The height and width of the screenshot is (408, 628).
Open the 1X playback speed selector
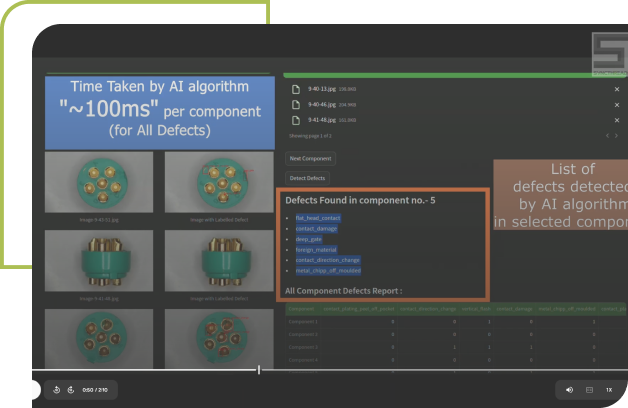[x=609, y=389]
